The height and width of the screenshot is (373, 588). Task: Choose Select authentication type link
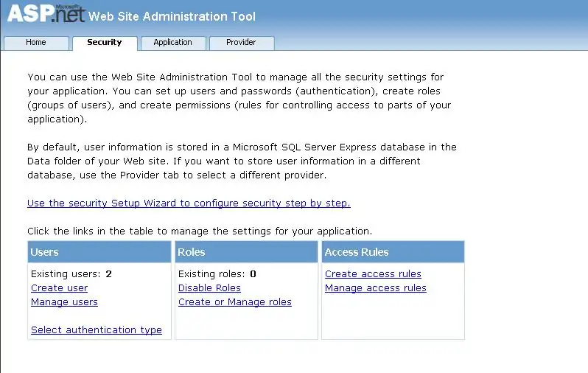(x=97, y=330)
